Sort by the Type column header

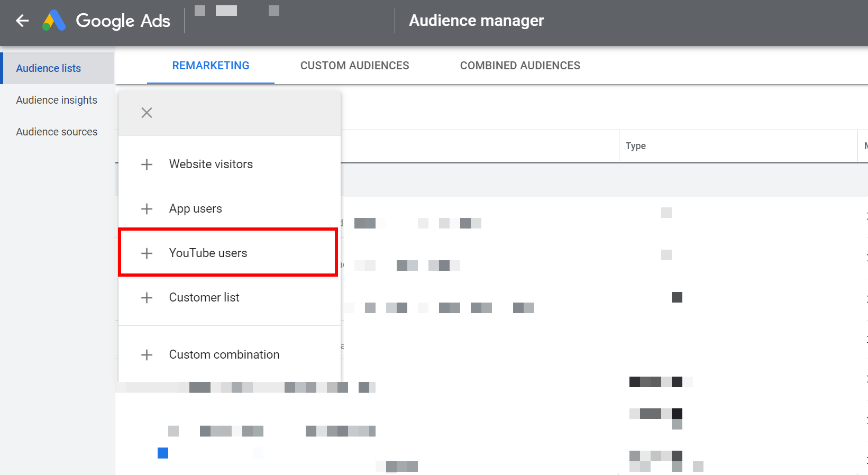click(x=635, y=146)
